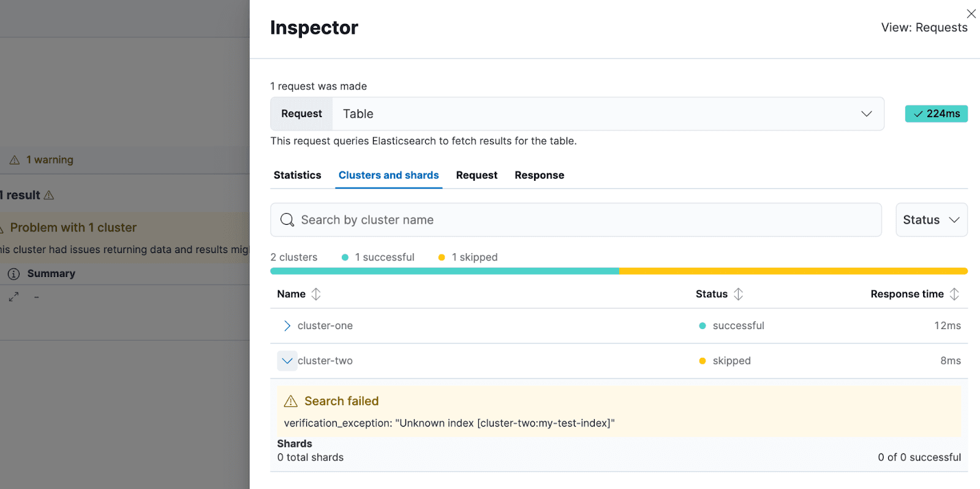This screenshot has height=489, width=980.
Task: Click the fullscreen expand arrows icon
Action: click(x=13, y=297)
